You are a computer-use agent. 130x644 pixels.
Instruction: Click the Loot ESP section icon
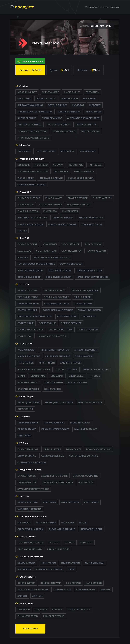click(17, 284)
